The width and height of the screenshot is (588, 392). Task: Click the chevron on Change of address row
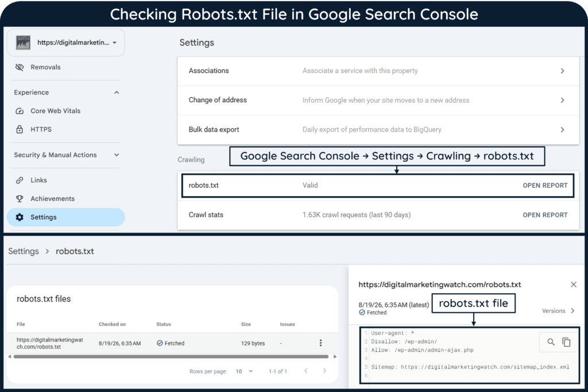(x=562, y=100)
